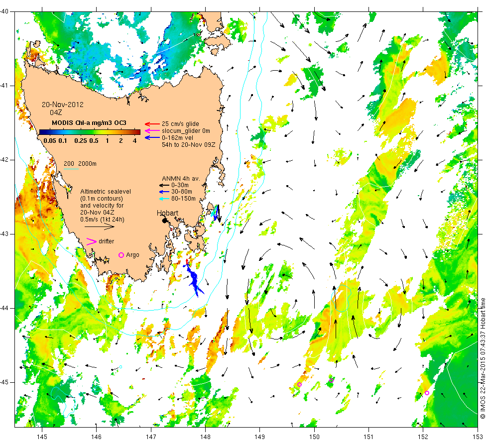The width and height of the screenshot is (488, 448).
Task: Click the MODIS Chl-a mg/m3 OC3 title
Action: point(89,123)
